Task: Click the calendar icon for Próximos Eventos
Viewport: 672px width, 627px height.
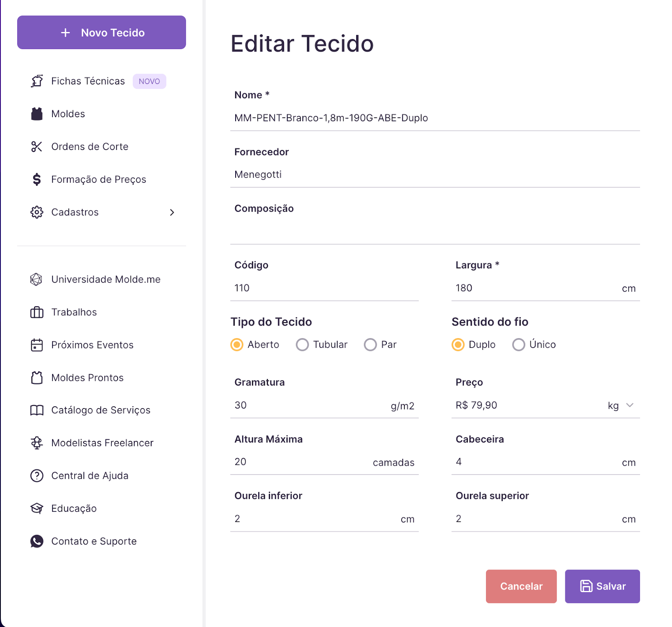Action: 37,345
